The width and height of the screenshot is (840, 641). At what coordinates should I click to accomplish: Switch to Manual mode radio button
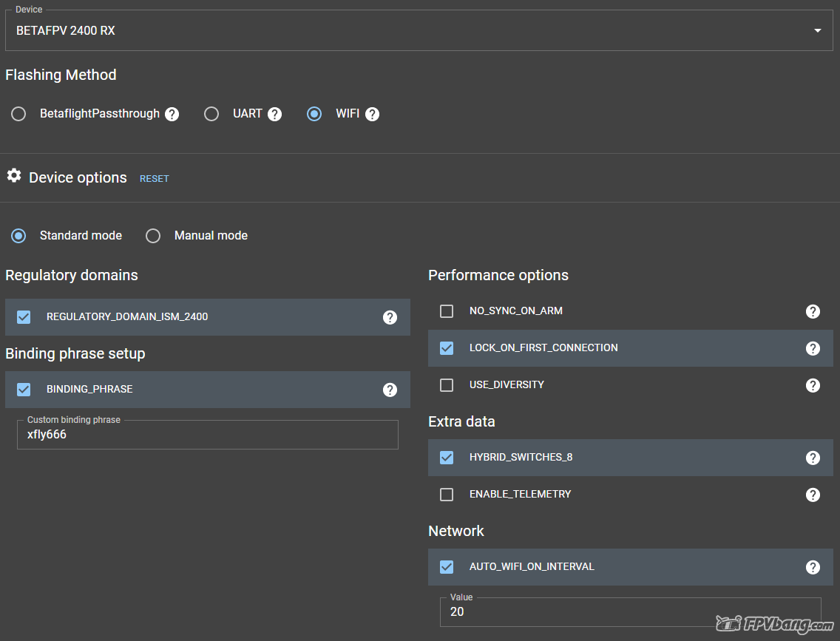point(153,236)
